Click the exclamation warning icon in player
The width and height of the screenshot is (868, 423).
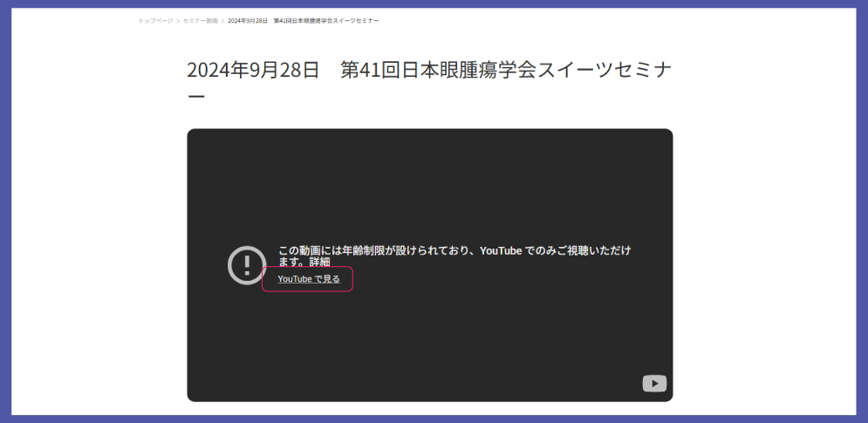point(247,265)
